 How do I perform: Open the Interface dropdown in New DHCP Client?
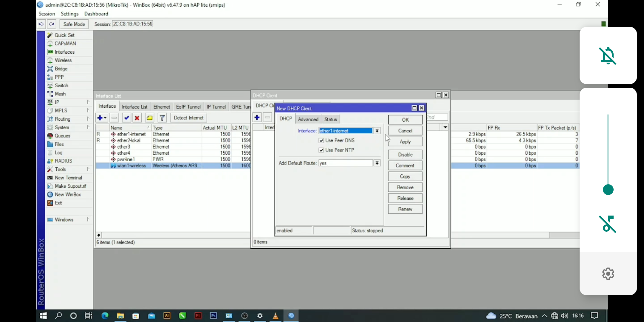[377, 131]
